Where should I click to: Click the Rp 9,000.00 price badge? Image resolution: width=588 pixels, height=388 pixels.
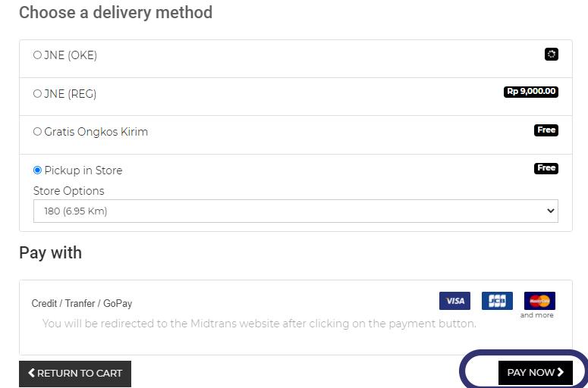(x=531, y=92)
